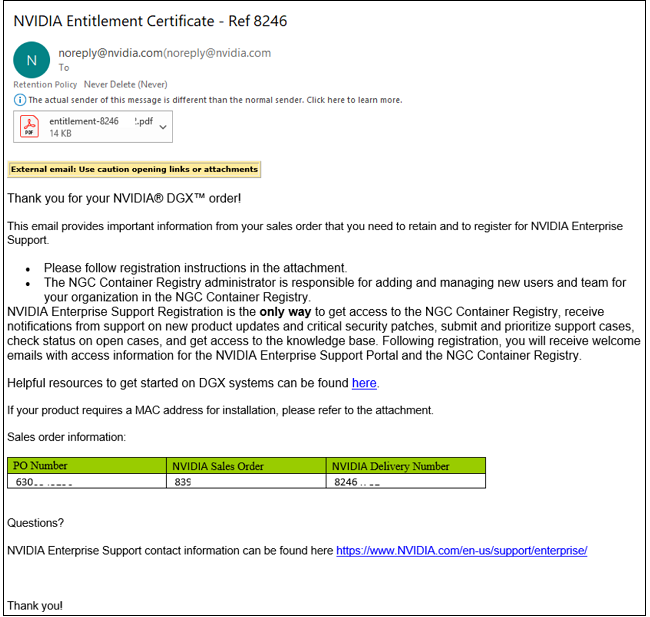Viewport: 650px width, 617px height.
Task: Click the delivery number value cell 8246
Action: (357, 481)
